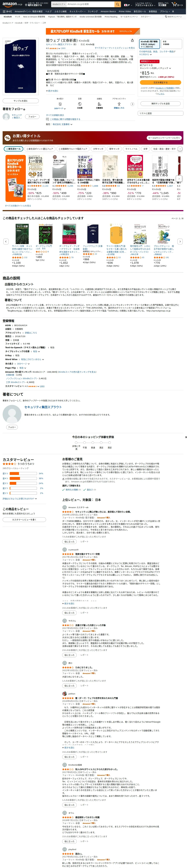Open the Kindleストア search category dropdown
Image resolution: width=187 pixels, height=868 pixels.
point(59,4)
